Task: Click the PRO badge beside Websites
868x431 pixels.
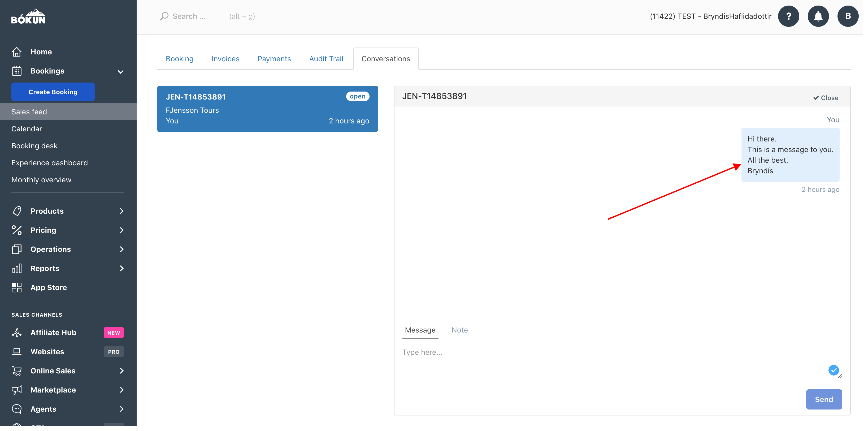Action: pos(114,354)
